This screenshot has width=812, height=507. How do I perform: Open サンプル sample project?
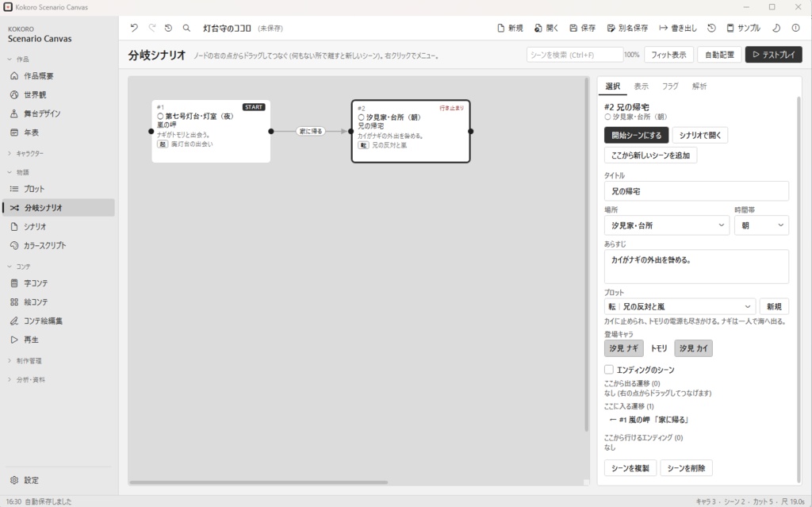click(x=743, y=28)
